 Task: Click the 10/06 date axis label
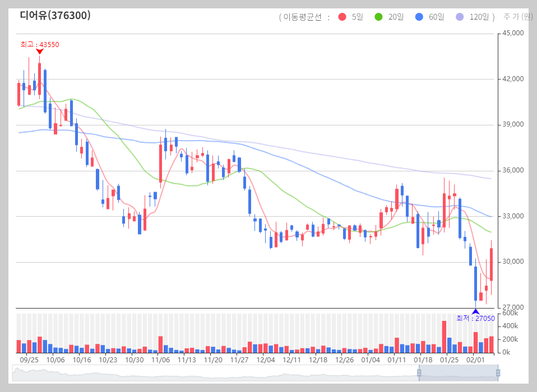[x=55, y=360]
